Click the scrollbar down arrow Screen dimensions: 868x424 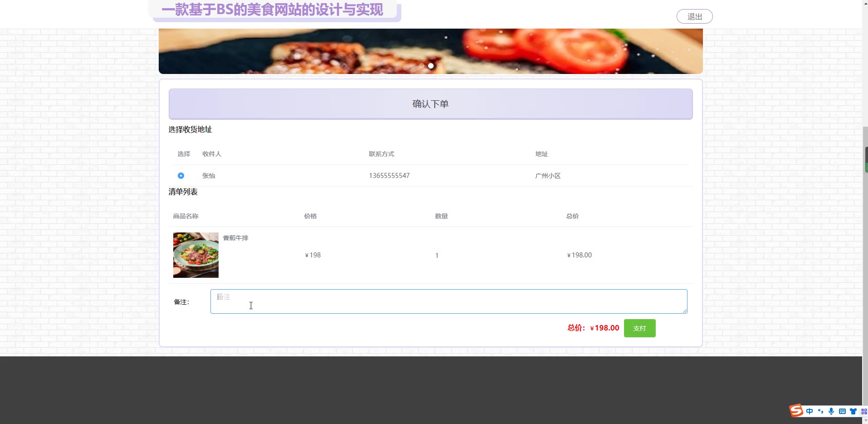coord(865,421)
